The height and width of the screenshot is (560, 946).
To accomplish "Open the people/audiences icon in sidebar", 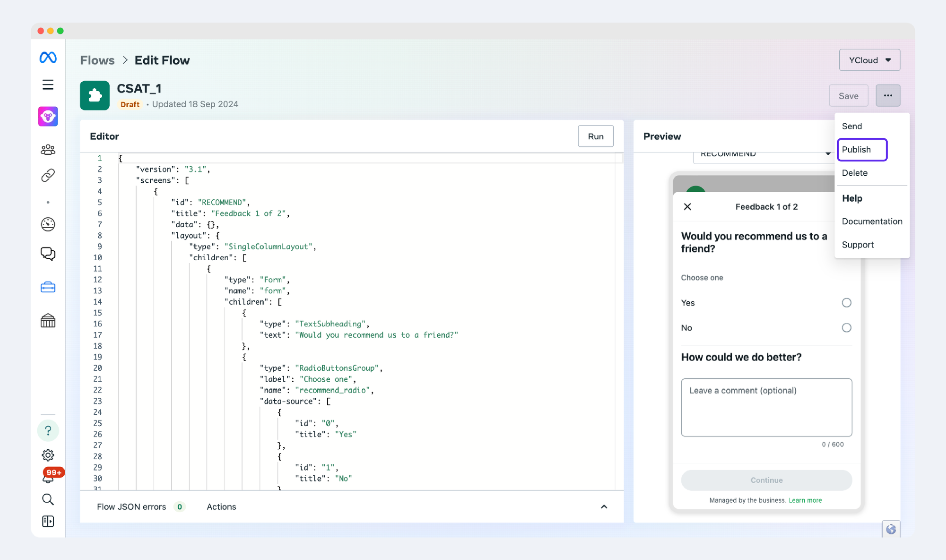I will click(48, 149).
